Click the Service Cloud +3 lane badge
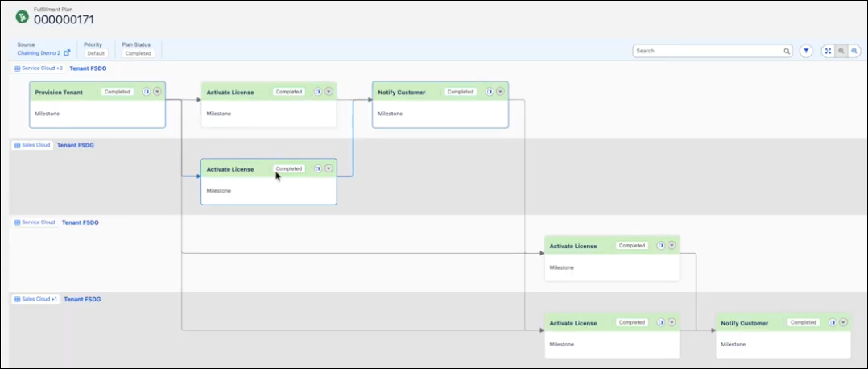Viewport: 868px width, 369px height. [39, 68]
